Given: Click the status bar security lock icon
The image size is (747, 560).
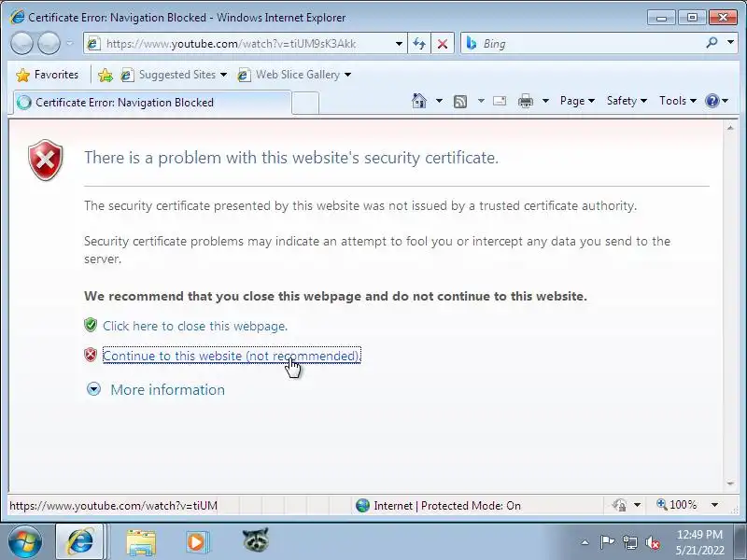Looking at the screenshot, I should click(619, 505).
